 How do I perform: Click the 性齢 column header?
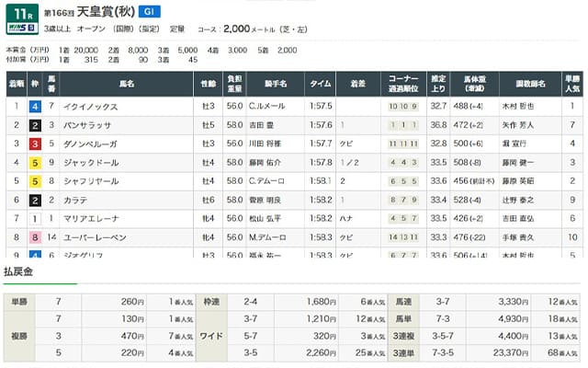coord(209,84)
